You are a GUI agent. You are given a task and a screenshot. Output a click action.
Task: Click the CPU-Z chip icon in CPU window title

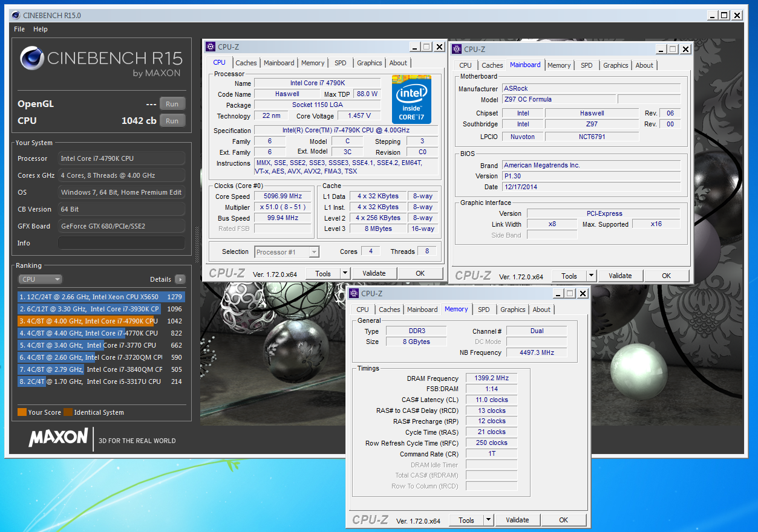pyautogui.click(x=211, y=47)
